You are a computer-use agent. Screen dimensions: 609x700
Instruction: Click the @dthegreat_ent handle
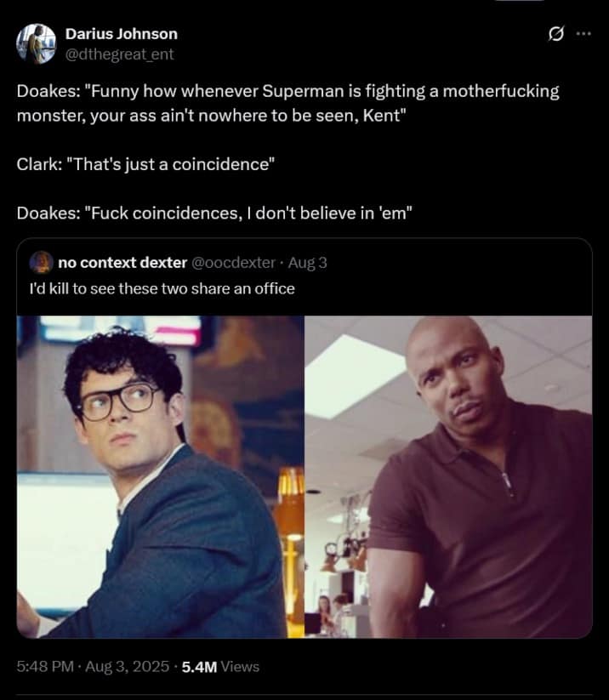(x=120, y=54)
